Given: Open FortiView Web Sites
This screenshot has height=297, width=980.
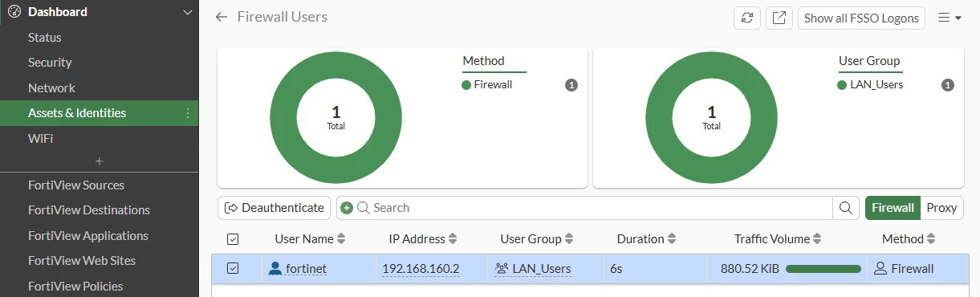Looking at the screenshot, I should 82,261.
